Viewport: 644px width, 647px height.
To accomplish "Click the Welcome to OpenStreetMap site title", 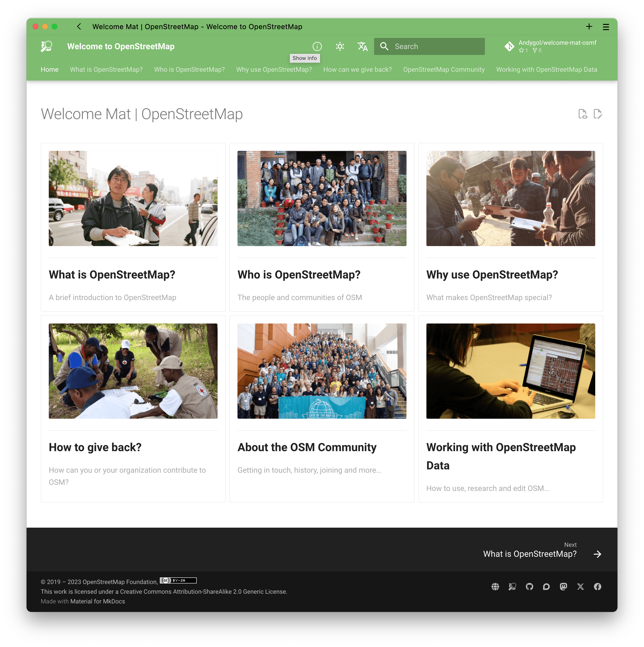I will 121,46.
